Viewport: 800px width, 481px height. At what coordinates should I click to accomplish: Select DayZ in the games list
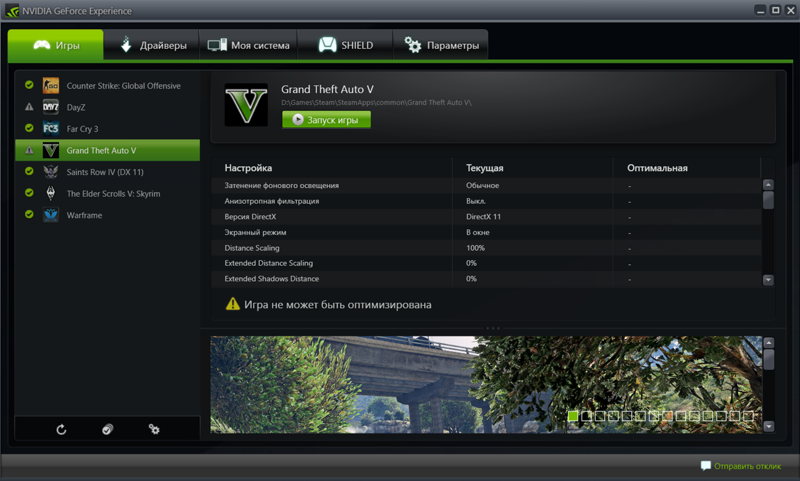(x=107, y=107)
